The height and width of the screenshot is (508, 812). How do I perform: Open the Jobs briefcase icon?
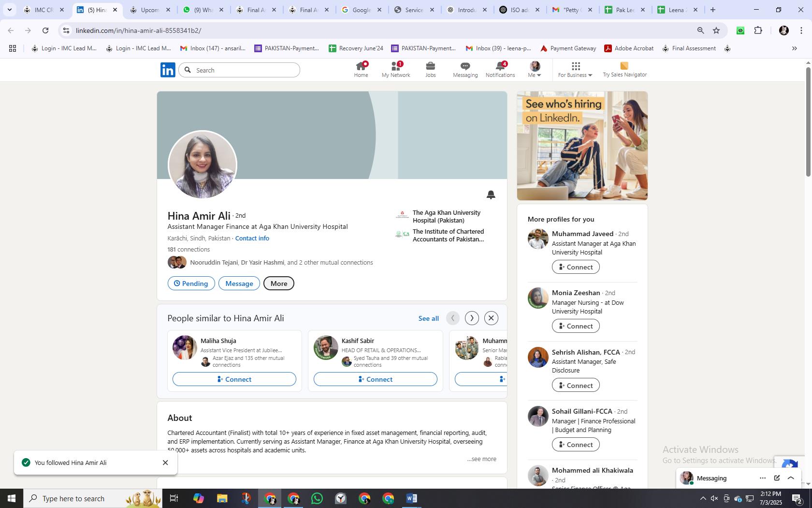430,69
